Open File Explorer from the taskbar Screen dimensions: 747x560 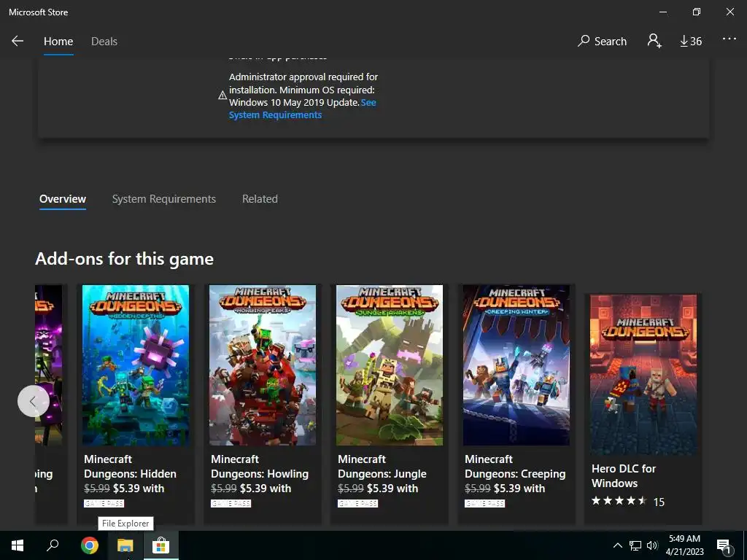[x=125, y=545]
